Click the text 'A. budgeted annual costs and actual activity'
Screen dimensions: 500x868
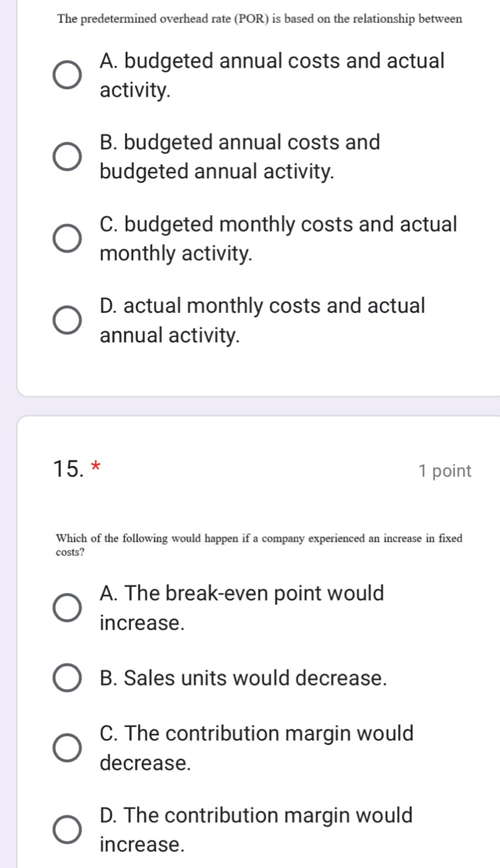[272, 75]
